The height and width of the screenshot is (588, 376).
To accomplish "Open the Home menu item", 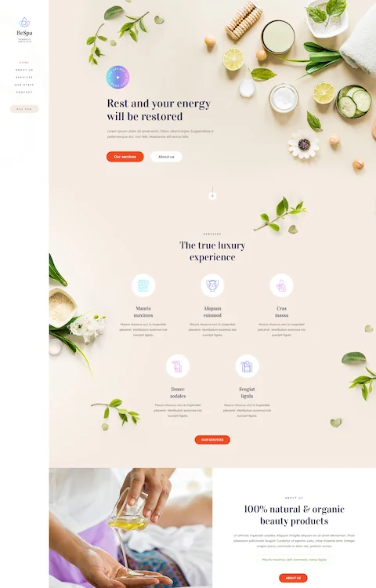I will [x=24, y=63].
